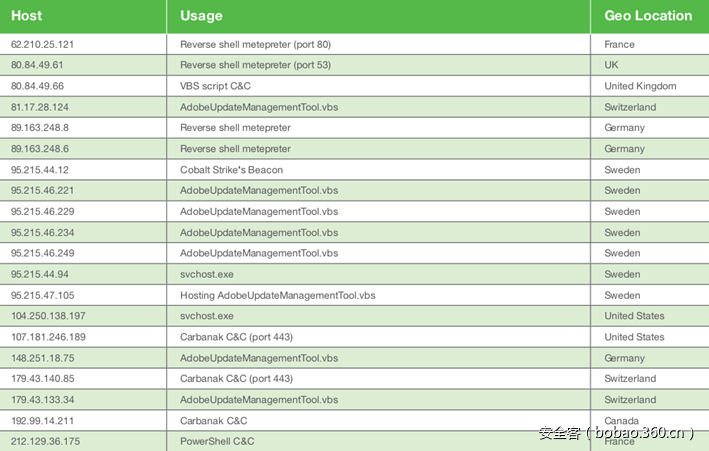Click the Geo Location column header
709x451 pixels.
click(648, 16)
